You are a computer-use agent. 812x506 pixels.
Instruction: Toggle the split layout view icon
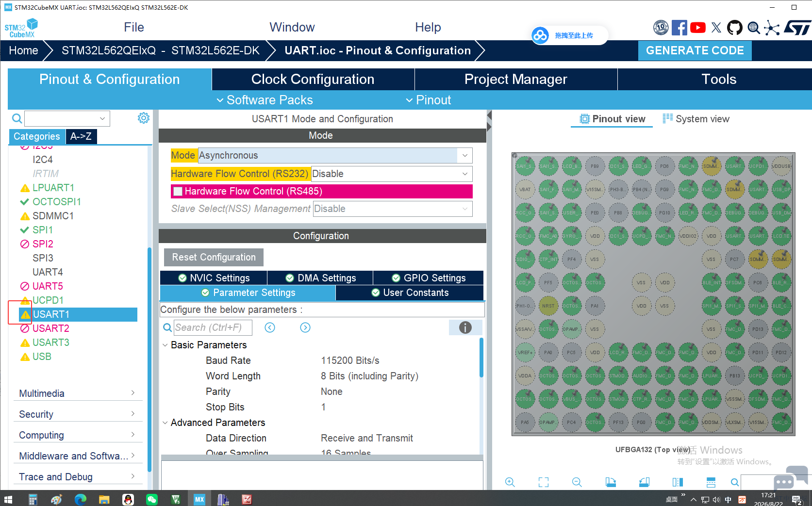pyautogui.click(x=711, y=482)
